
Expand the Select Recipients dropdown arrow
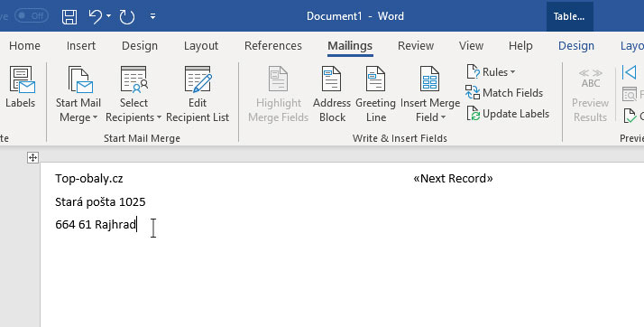pos(159,117)
